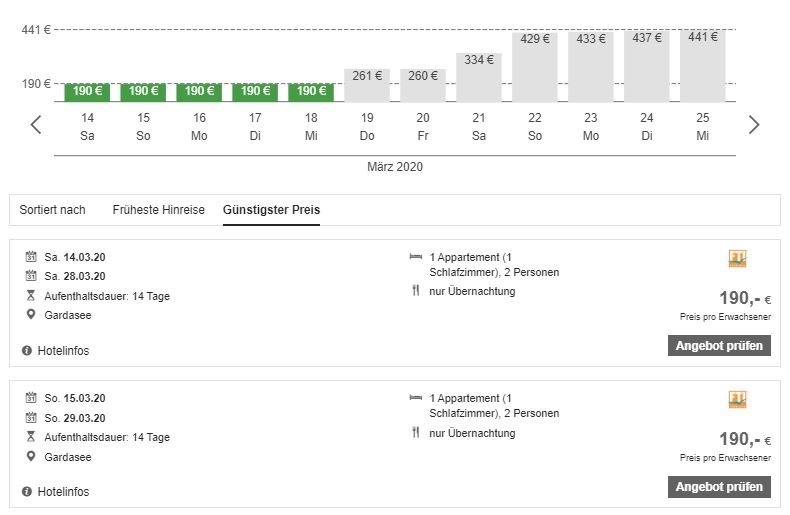The image size is (790, 515).
Task: Click the next dates right arrow
Action: (x=754, y=125)
